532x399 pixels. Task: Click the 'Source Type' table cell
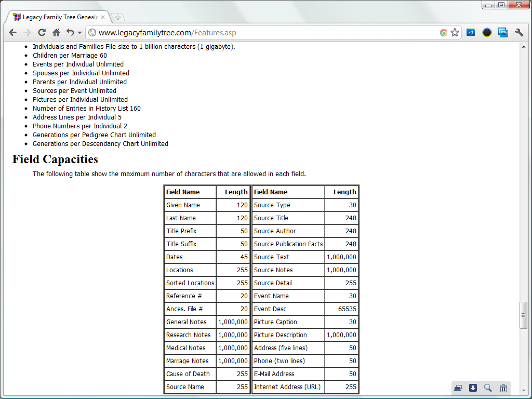288,205
